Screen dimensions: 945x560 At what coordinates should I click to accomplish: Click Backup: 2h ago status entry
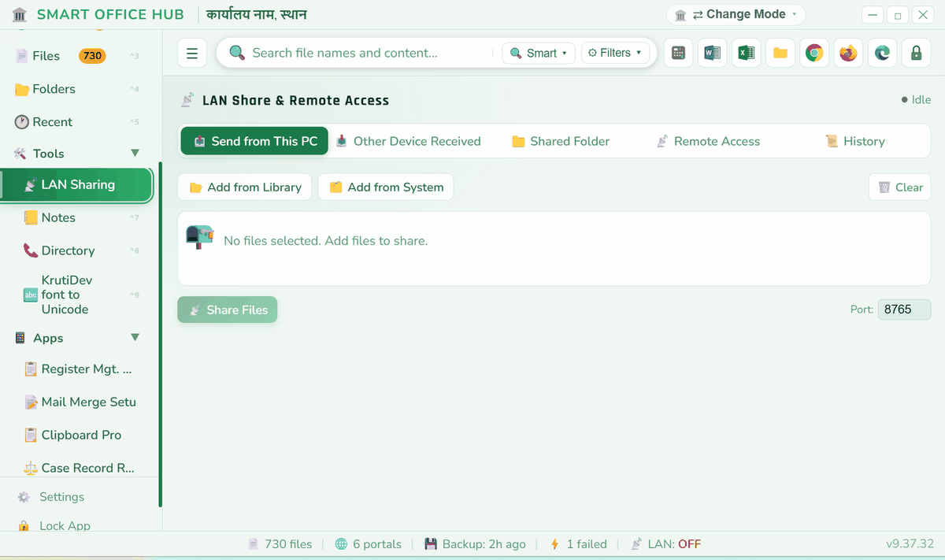[x=475, y=544]
